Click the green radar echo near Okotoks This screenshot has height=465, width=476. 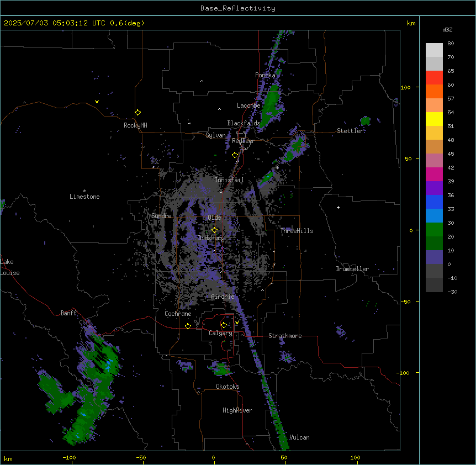[x=221, y=369]
